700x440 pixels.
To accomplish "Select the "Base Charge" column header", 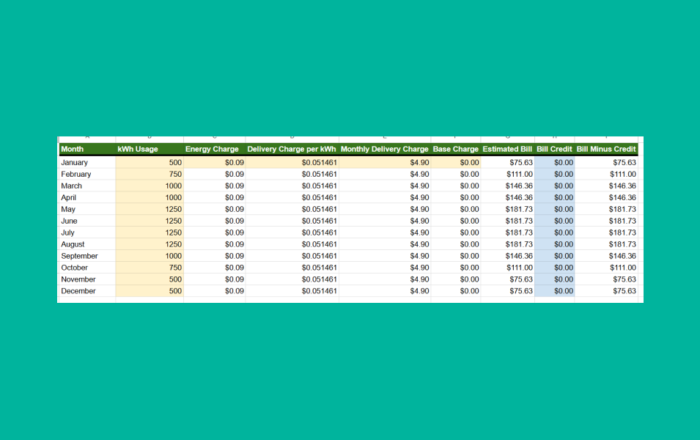I will coord(456,149).
